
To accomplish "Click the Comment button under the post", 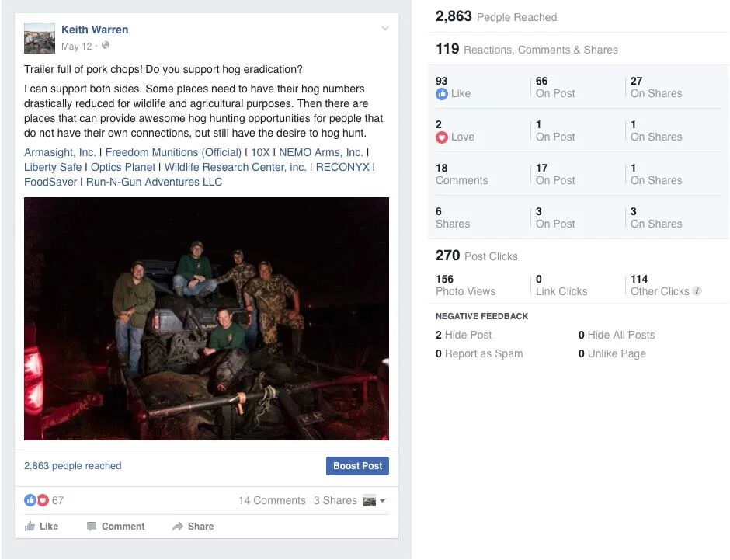I will click(116, 527).
